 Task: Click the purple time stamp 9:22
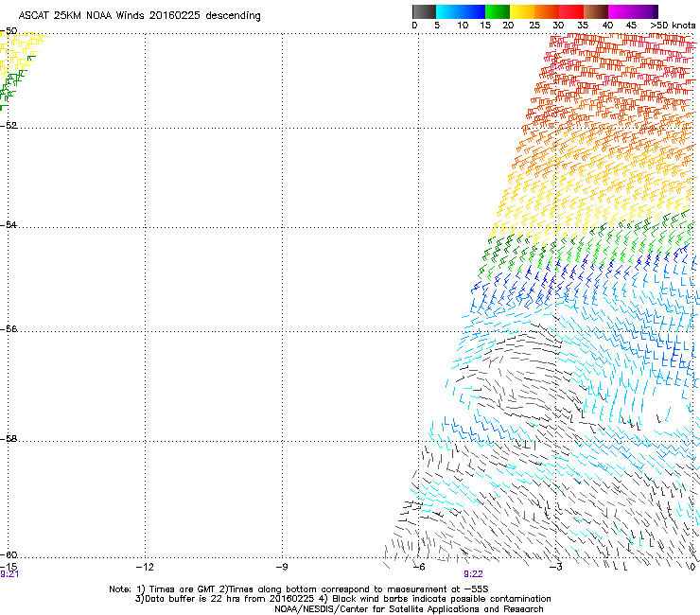[x=473, y=574]
